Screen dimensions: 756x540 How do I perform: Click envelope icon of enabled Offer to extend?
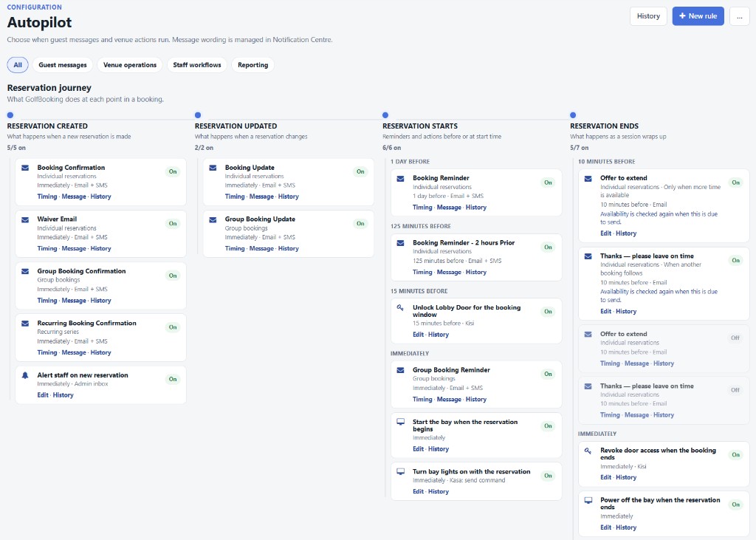tap(588, 179)
